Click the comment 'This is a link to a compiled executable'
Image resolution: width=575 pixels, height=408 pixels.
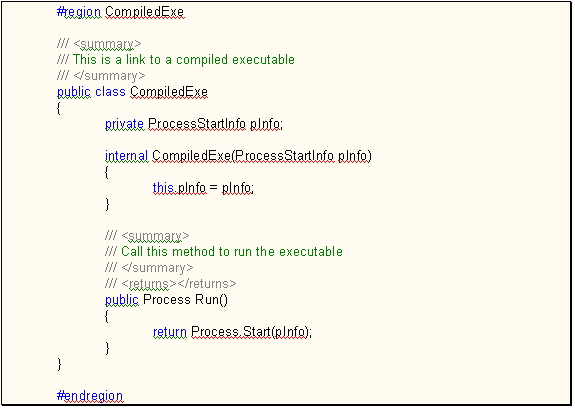point(183,59)
